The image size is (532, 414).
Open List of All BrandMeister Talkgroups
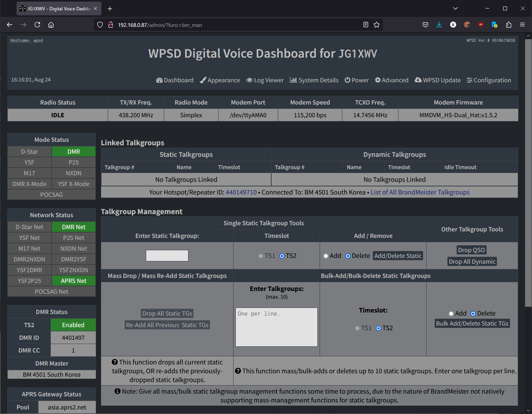click(x=420, y=192)
